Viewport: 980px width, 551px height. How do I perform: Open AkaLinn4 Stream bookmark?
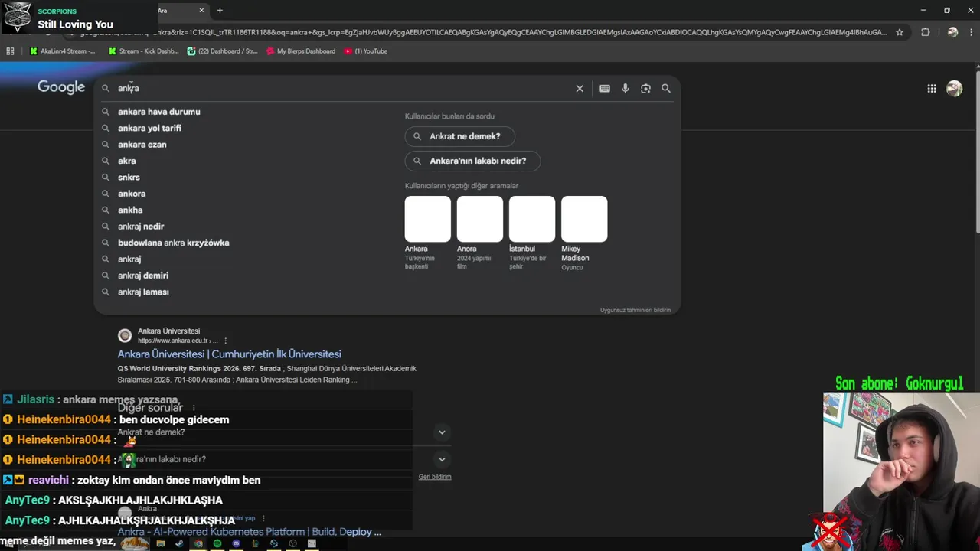[x=63, y=51]
